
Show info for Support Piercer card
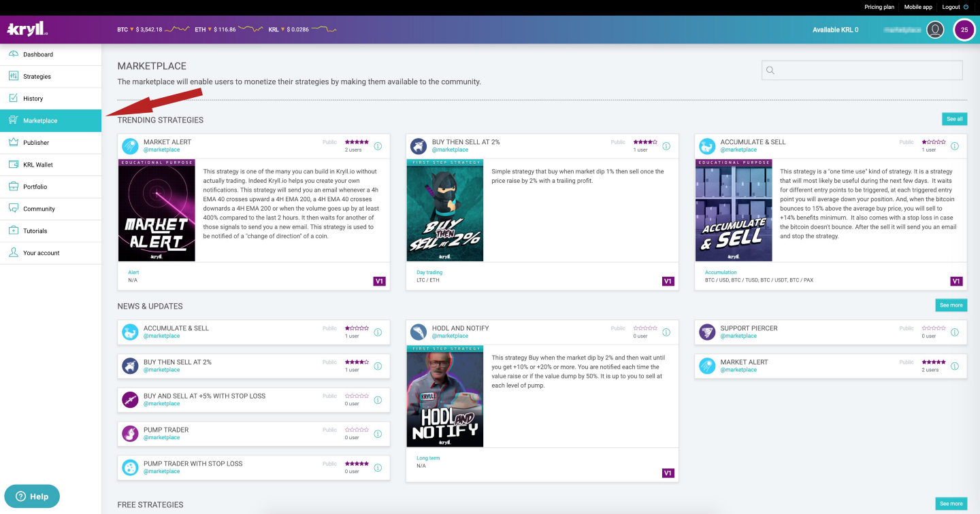click(955, 332)
